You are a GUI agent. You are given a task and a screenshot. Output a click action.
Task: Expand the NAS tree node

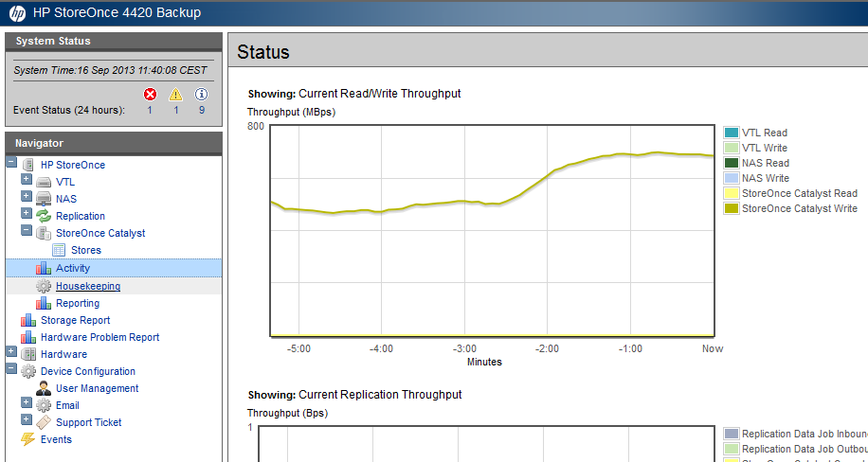[26, 196]
